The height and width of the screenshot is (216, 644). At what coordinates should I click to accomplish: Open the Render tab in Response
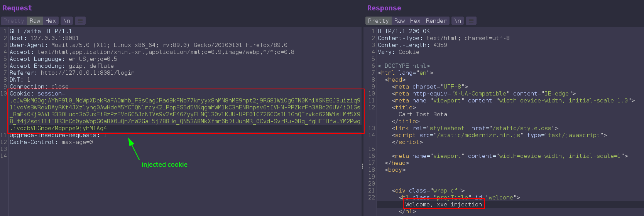(436, 21)
